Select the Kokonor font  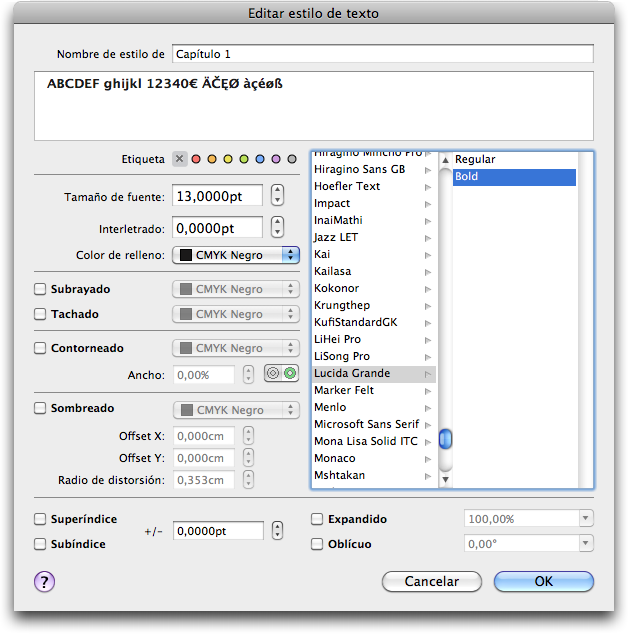coord(374,288)
